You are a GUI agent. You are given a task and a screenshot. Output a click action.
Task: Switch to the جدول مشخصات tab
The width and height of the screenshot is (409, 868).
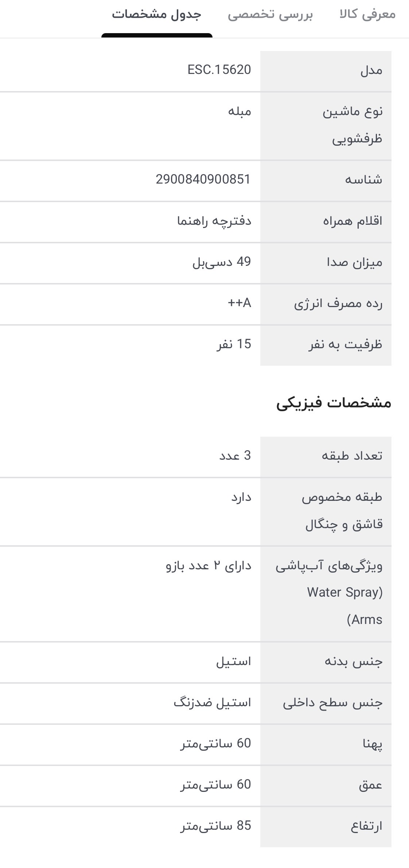click(156, 15)
